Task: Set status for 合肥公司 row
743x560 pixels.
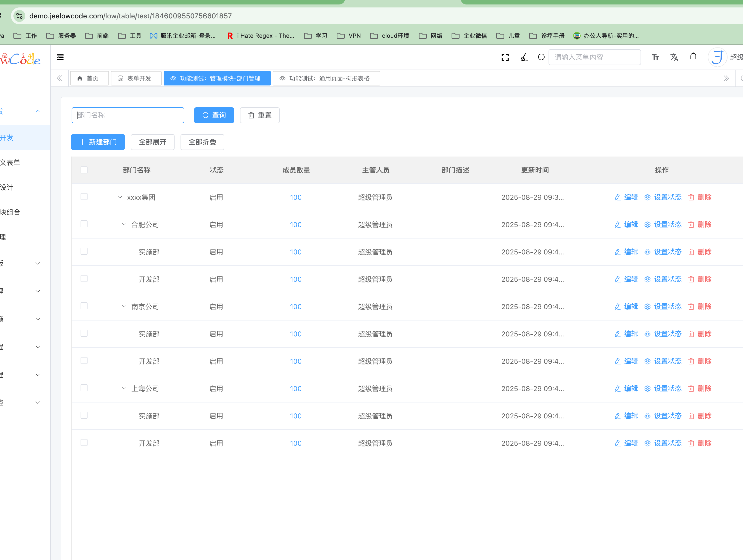Action: [663, 224]
